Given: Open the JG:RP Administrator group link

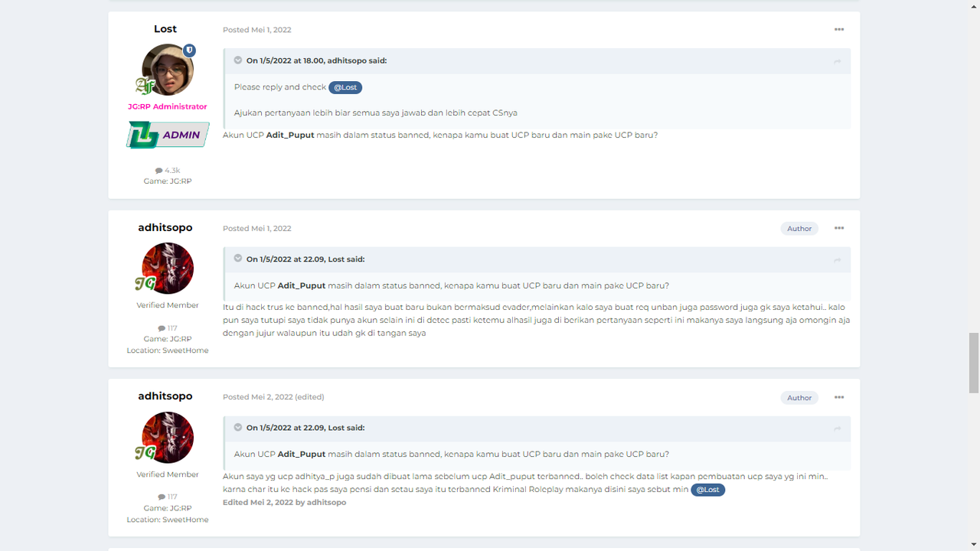Looking at the screenshot, I should click(x=168, y=106).
